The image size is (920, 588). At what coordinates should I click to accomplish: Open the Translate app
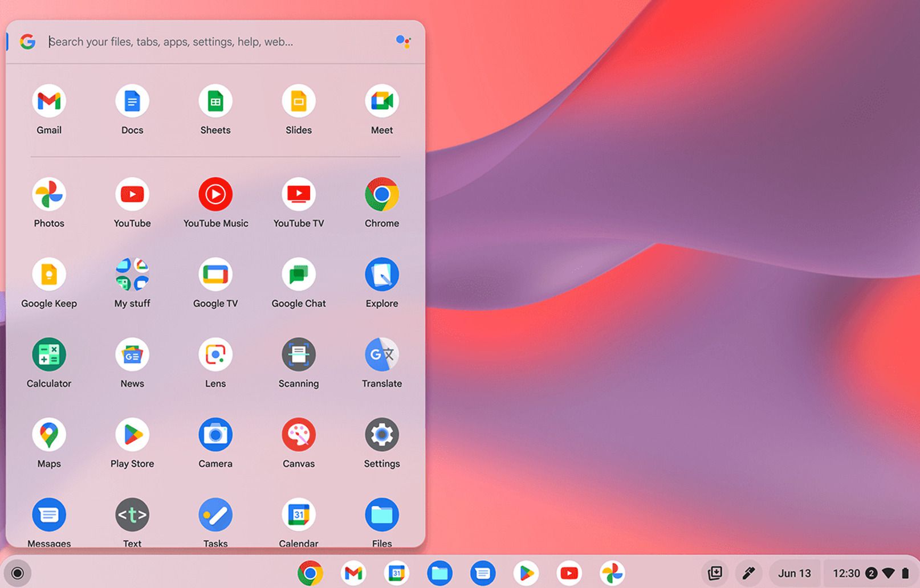click(x=382, y=354)
